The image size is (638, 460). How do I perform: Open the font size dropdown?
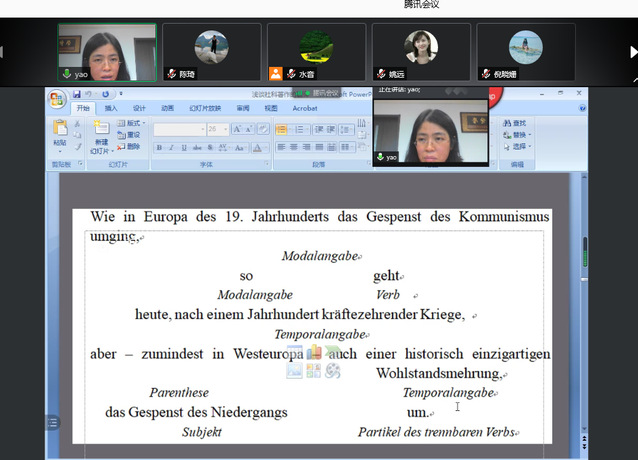click(225, 129)
